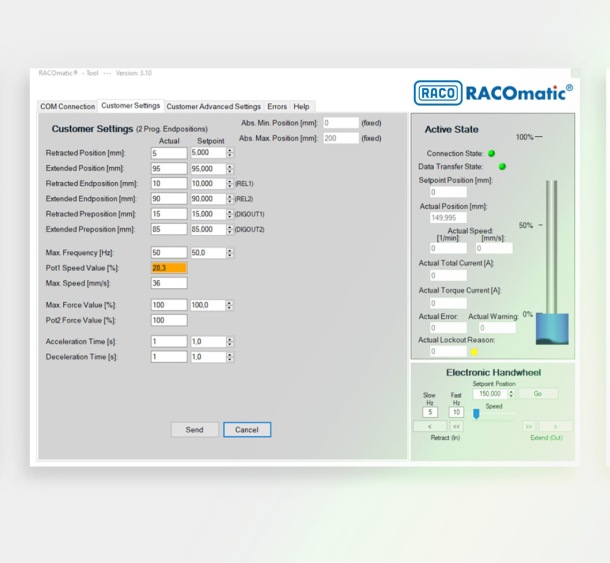Adjust the Max. Frequency setpoint stepper
This screenshot has width=610, height=563.
(x=230, y=253)
